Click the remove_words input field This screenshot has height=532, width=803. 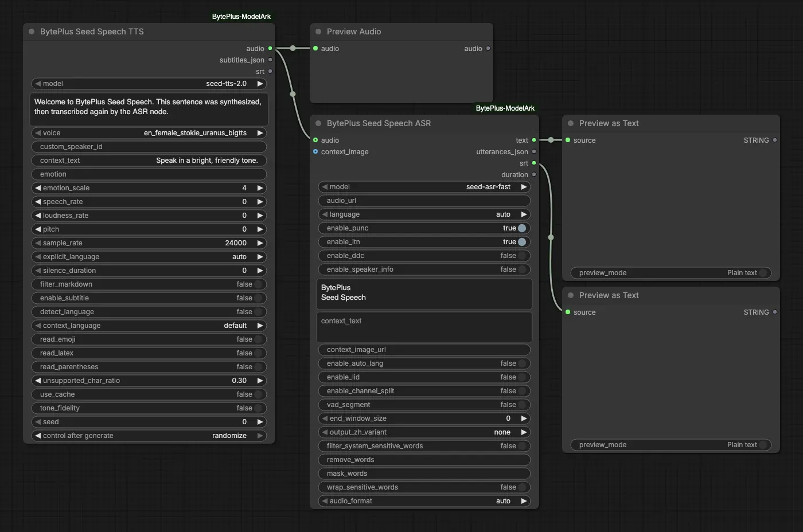tap(424, 460)
